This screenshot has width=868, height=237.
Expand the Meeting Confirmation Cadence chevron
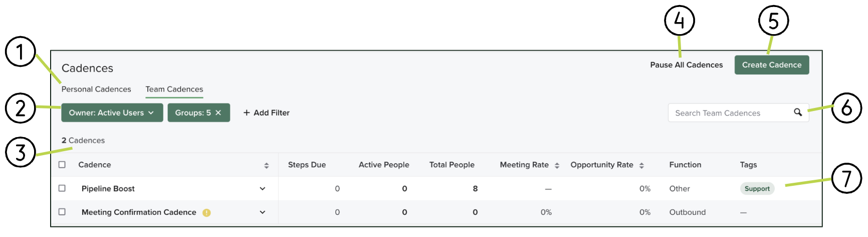(x=263, y=212)
